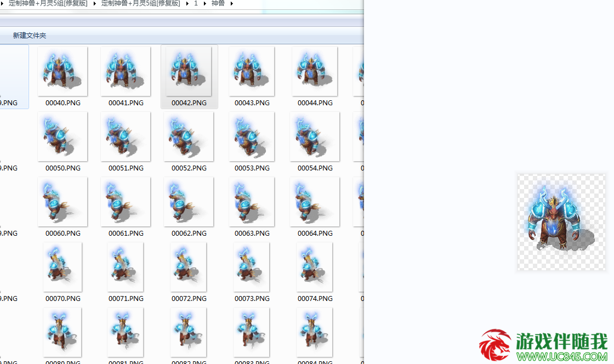Select the thumbnail above 00084.PNG

[315, 332]
